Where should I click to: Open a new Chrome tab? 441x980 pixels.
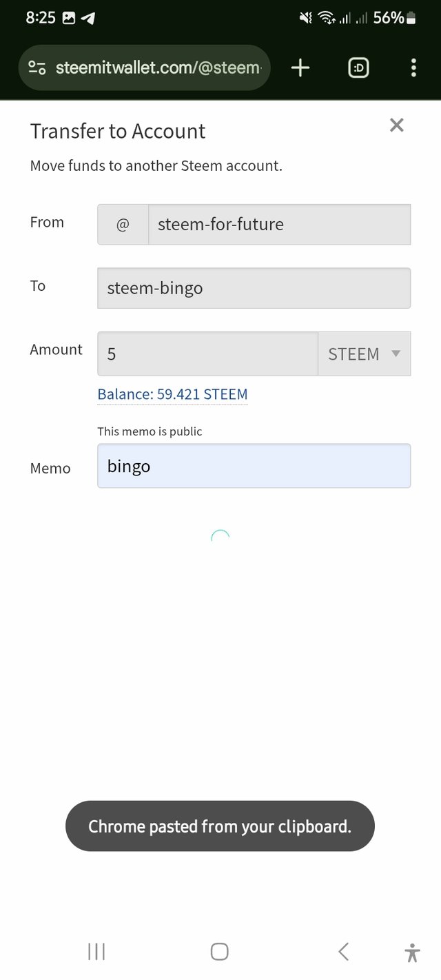click(x=300, y=68)
